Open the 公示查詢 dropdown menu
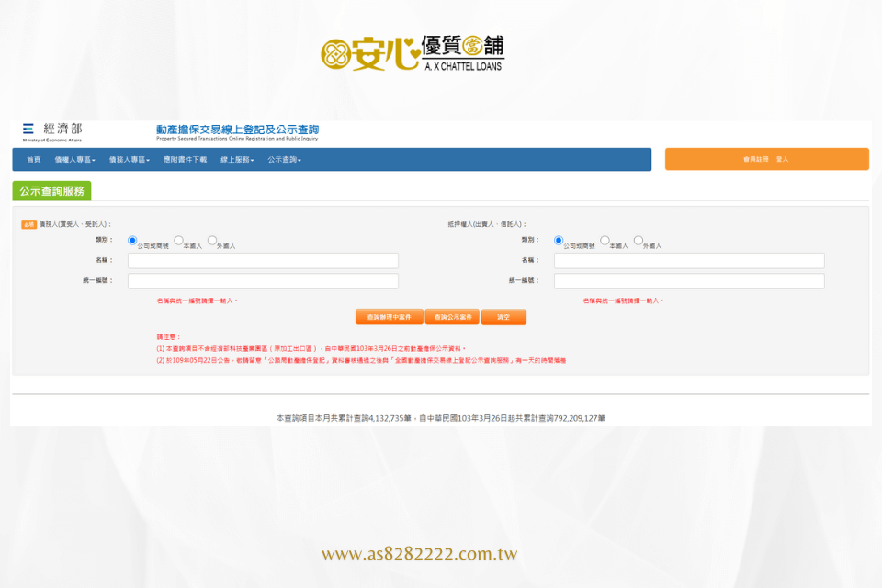This screenshot has height=588, width=882. [285, 160]
